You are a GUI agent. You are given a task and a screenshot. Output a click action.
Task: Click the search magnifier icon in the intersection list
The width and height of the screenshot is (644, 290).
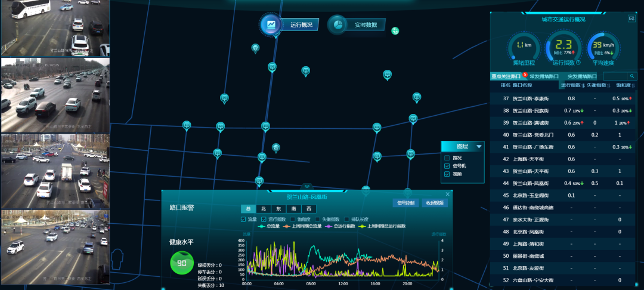[633, 76]
